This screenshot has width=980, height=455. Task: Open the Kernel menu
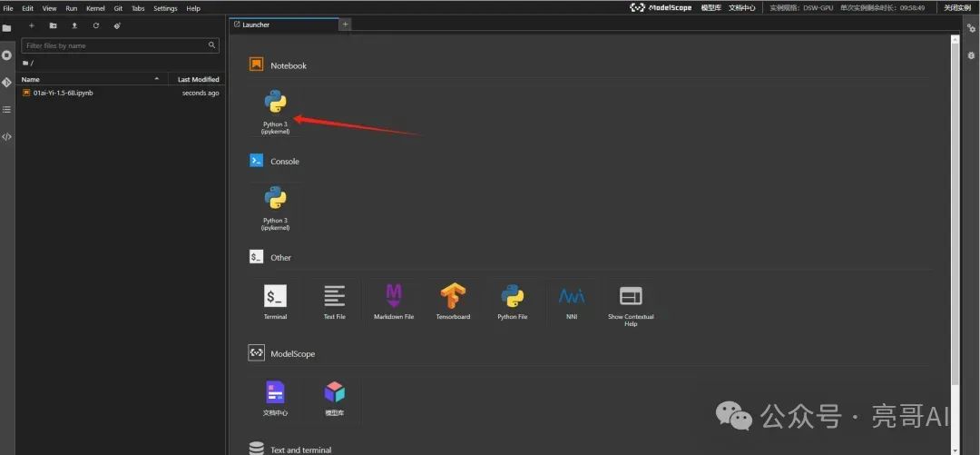95,8
